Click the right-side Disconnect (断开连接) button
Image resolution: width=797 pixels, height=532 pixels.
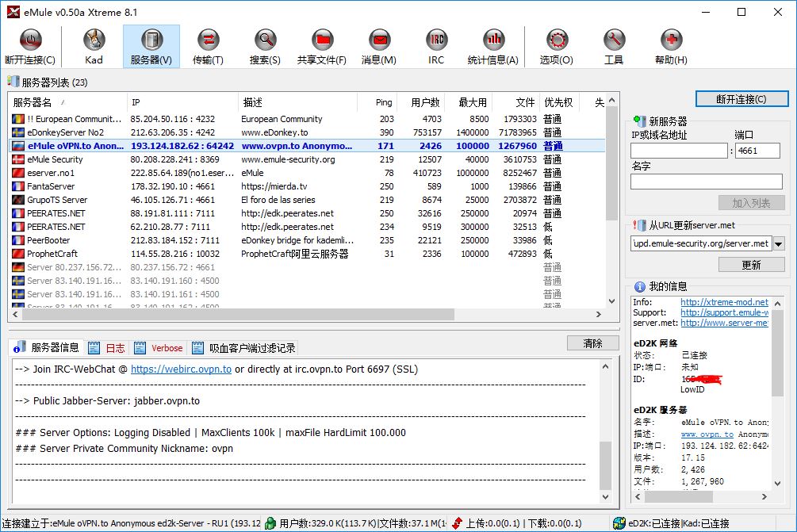pyautogui.click(x=741, y=99)
